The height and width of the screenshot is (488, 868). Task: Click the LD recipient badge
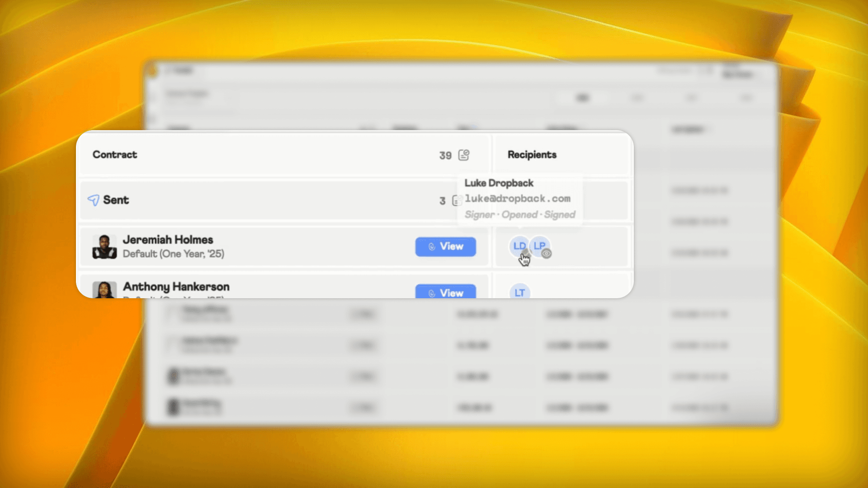[x=519, y=246]
